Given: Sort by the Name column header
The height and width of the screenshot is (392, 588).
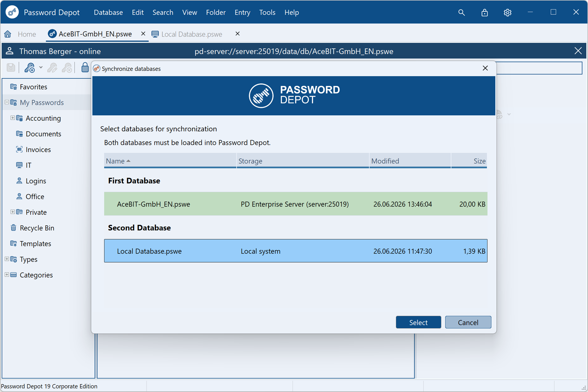Looking at the screenshot, I should (170, 161).
